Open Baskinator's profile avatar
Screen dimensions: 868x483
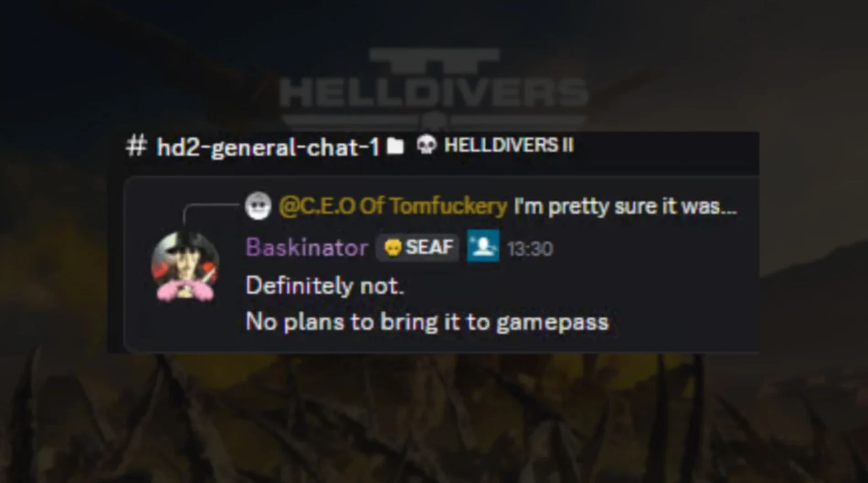point(185,267)
